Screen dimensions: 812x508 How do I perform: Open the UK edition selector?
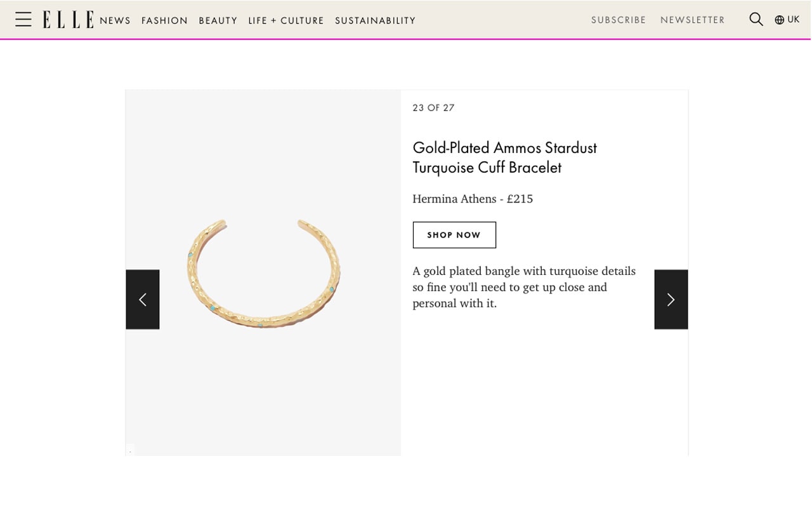click(793, 20)
